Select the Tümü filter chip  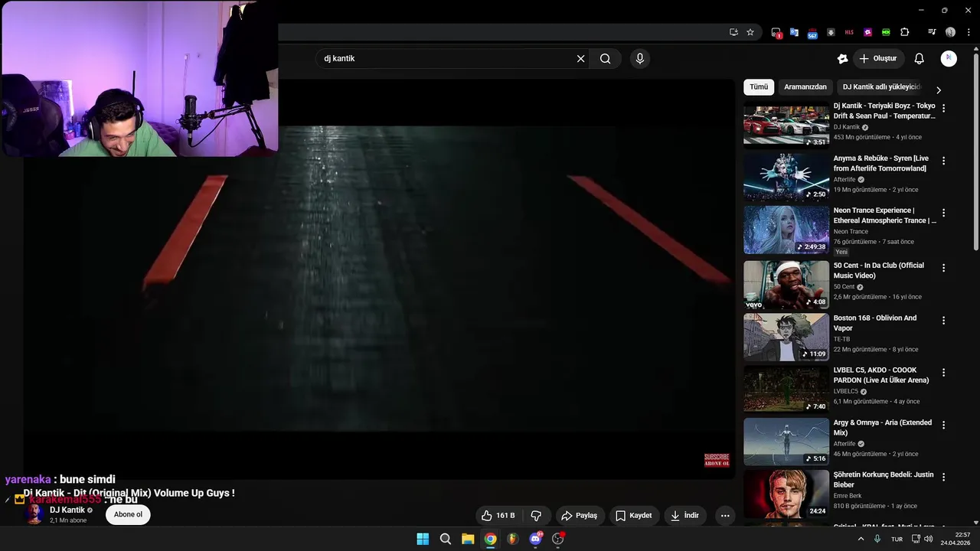[759, 87]
